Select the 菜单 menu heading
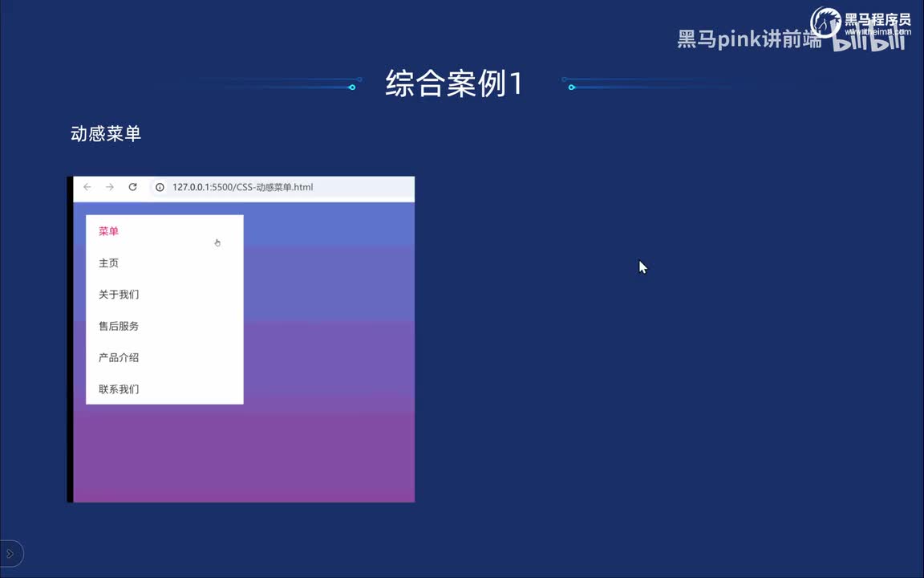Image resolution: width=924 pixels, height=578 pixels. coord(108,231)
